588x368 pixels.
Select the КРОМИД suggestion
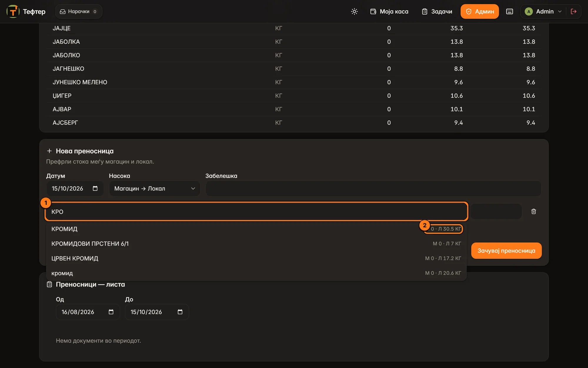[256, 229]
